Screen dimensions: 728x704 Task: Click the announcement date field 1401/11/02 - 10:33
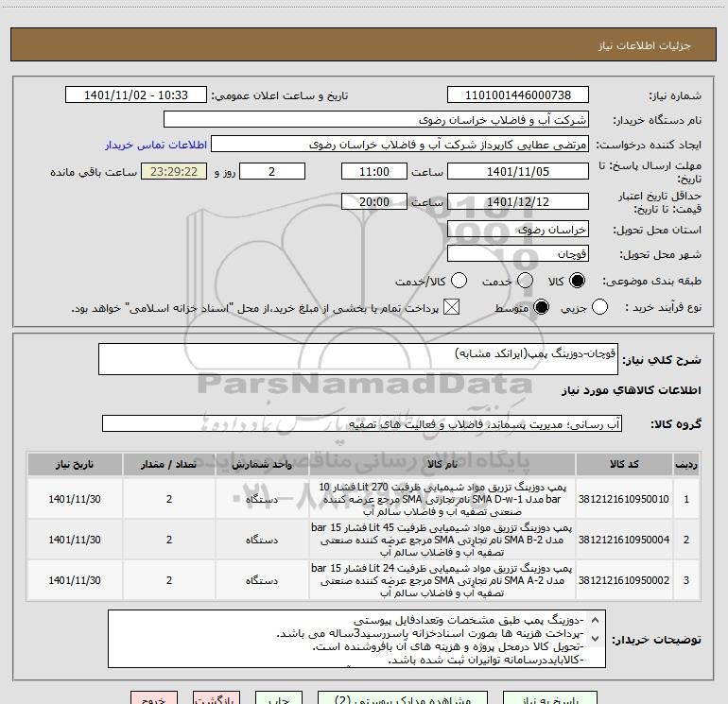(x=136, y=95)
